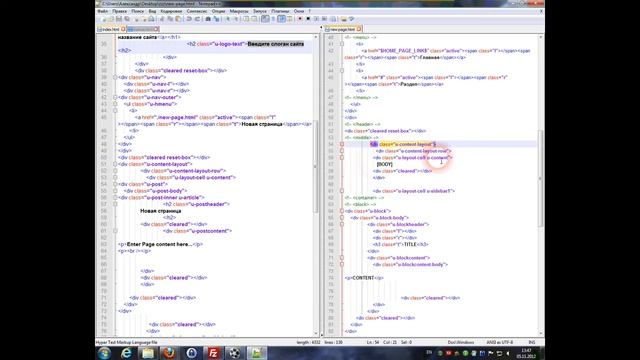
Task: Collapse the u-postcontent div fold marker
Action: click(x=115, y=231)
